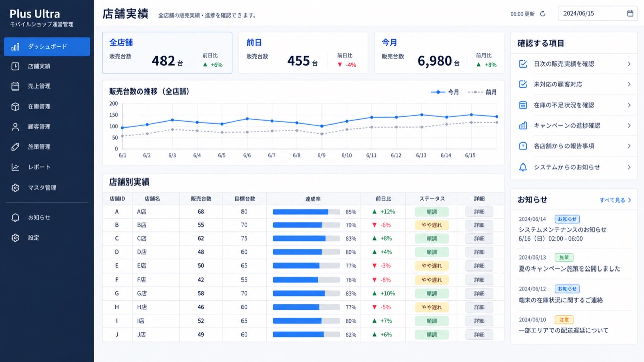Click the 設定 gear icon
644x362 pixels.
tap(15, 238)
